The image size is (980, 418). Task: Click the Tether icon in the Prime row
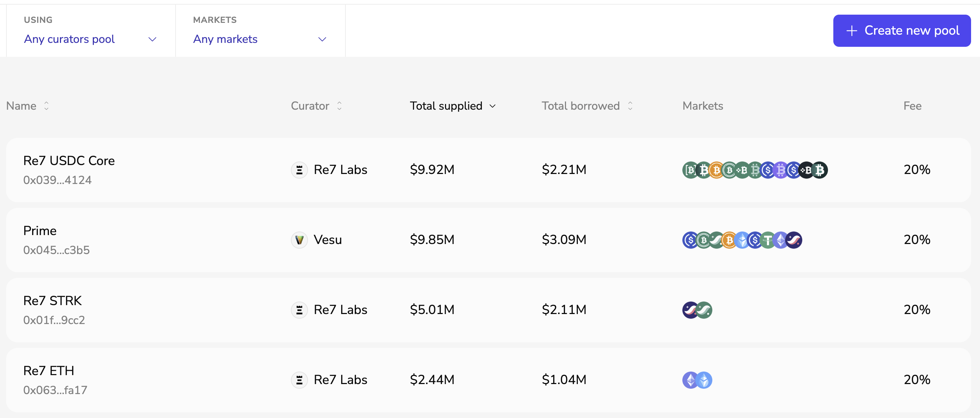click(768, 240)
